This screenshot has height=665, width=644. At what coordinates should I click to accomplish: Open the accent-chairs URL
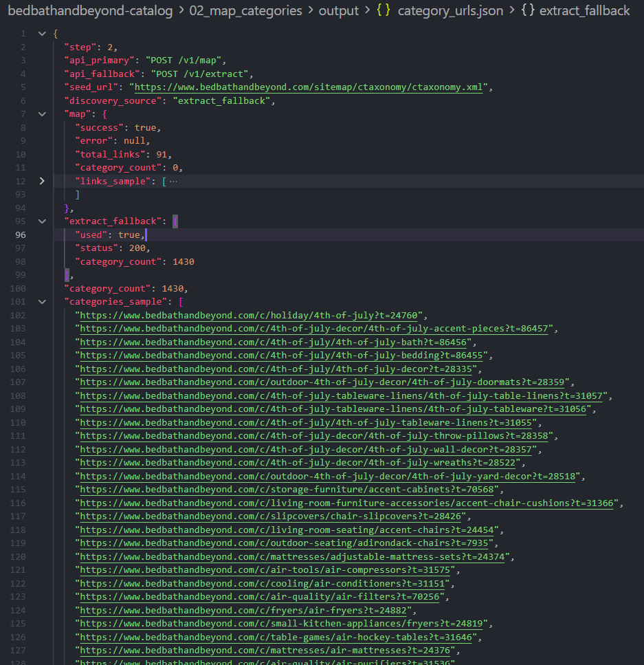287,530
